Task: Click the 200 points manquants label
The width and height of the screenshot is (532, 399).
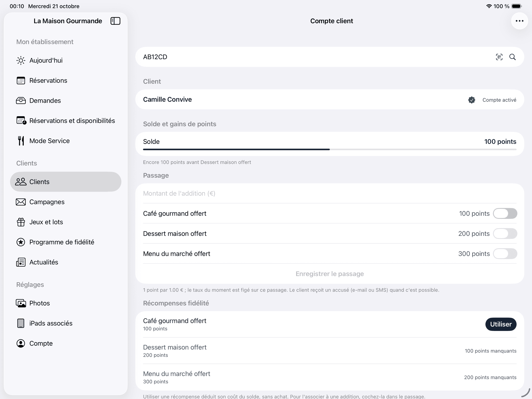Action: click(490, 377)
